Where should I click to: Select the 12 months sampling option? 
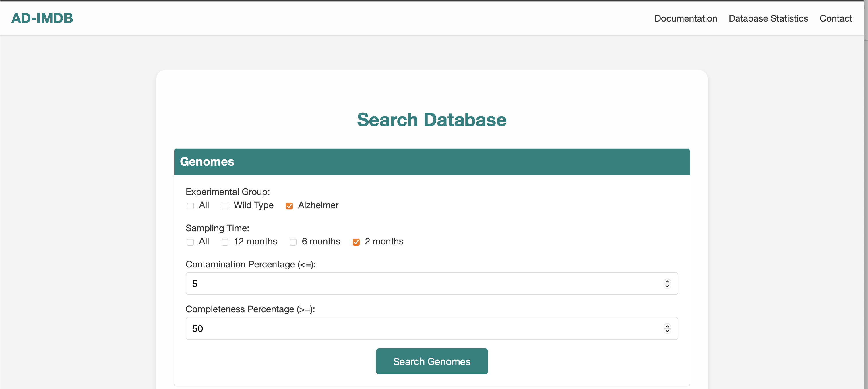225,242
